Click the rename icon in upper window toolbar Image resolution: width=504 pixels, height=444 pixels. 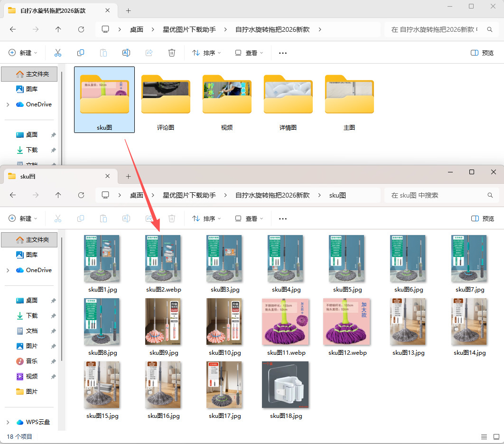pyautogui.click(x=126, y=53)
